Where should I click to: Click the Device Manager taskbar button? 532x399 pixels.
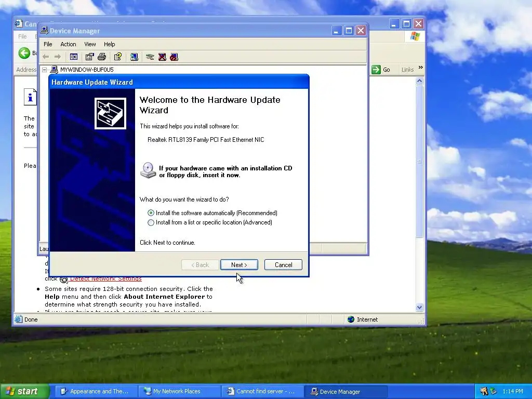pos(345,391)
